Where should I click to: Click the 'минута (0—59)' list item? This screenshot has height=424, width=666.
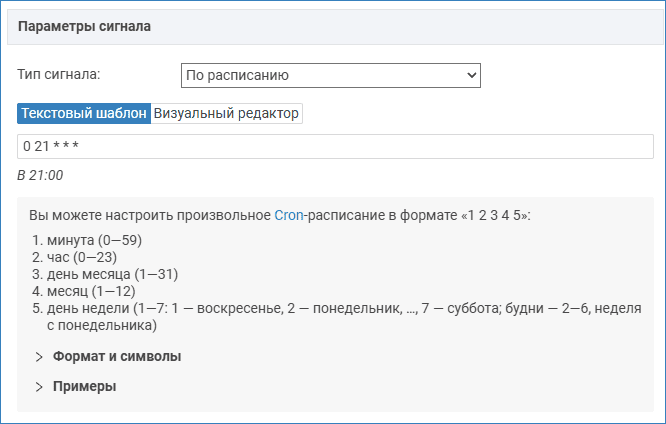[x=94, y=240]
